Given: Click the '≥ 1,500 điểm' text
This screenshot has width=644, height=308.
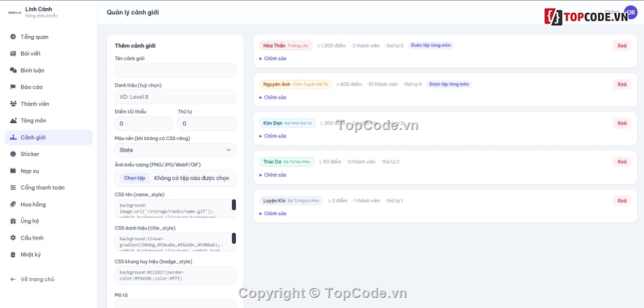Looking at the screenshot, I should click(331, 45).
